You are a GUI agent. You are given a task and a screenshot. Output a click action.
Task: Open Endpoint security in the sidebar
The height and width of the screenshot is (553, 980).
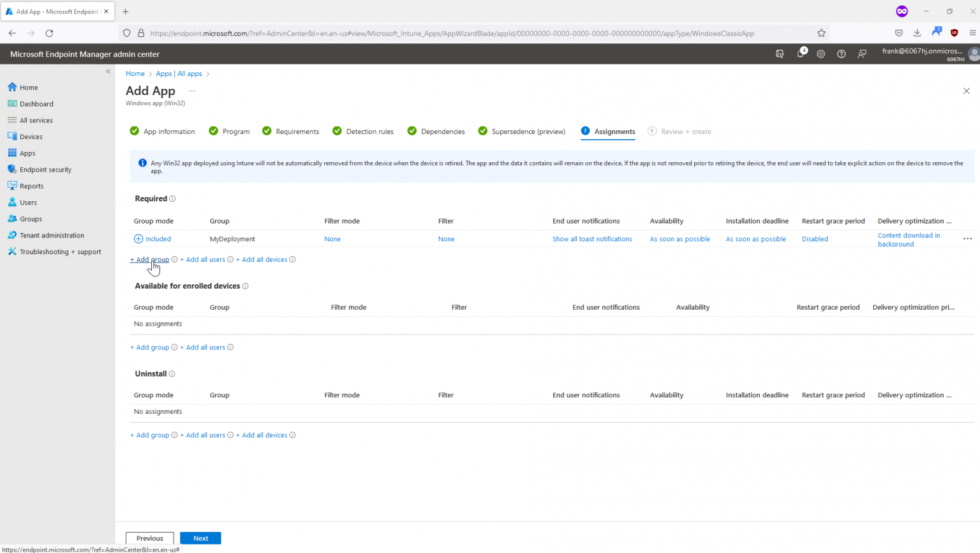coord(39,169)
